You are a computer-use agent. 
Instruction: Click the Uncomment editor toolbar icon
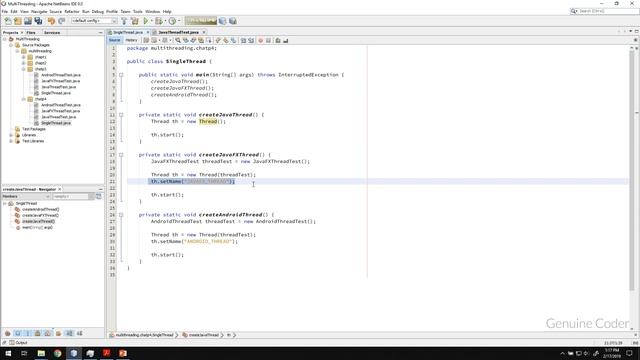tap(286, 40)
